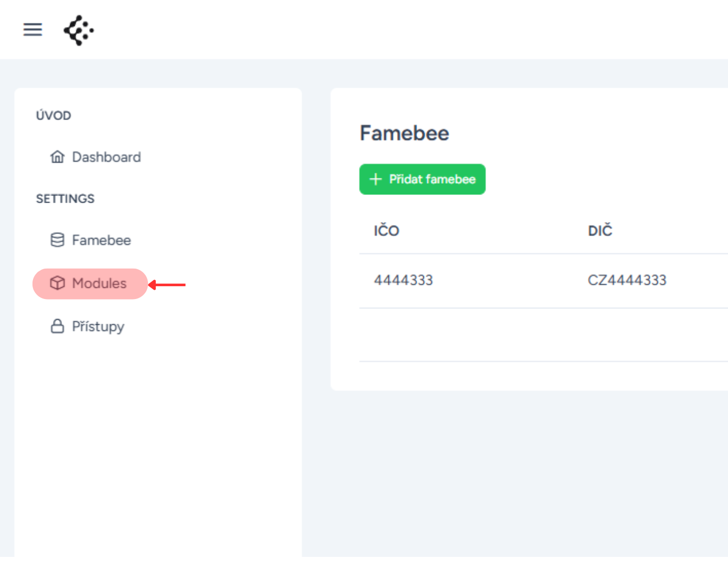Go to the Modules menu item

(x=90, y=284)
